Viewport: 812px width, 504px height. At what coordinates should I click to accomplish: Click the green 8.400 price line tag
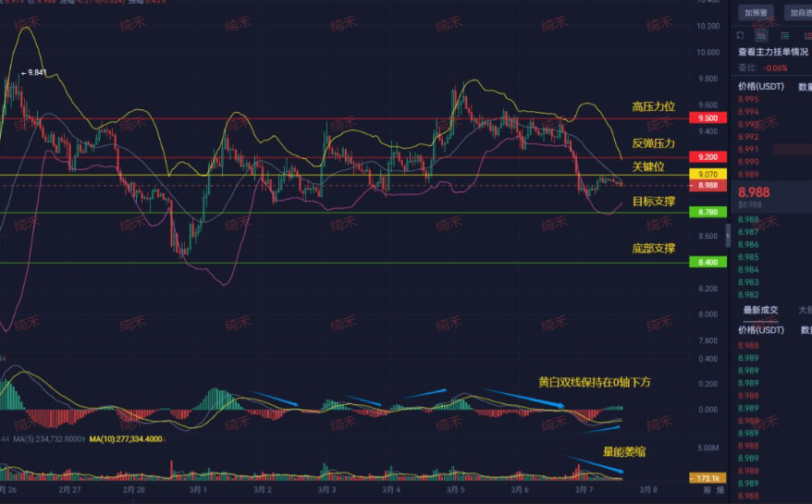[707, 262]
